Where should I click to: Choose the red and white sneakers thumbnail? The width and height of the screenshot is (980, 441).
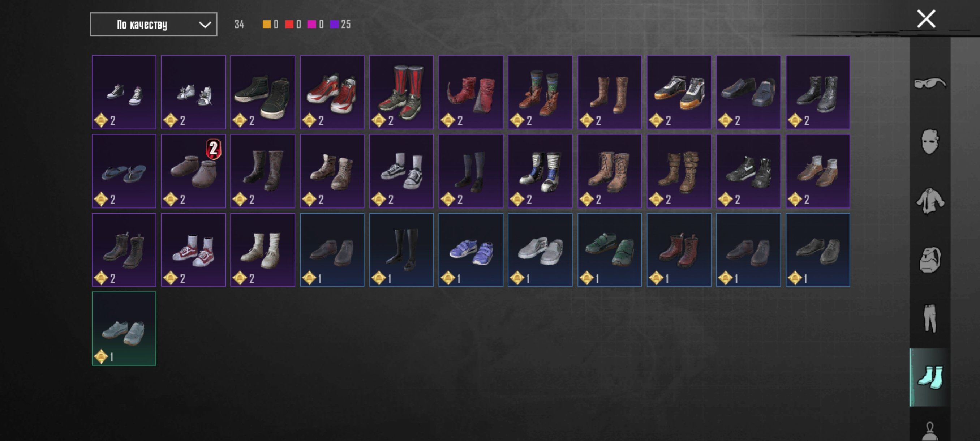[x=332, y=92]
